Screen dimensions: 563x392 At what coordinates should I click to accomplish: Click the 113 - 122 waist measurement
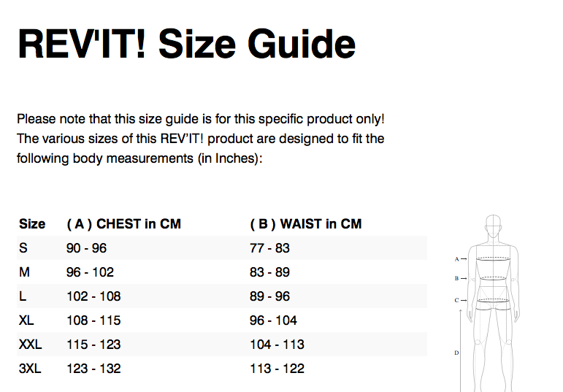pos(277,369)
